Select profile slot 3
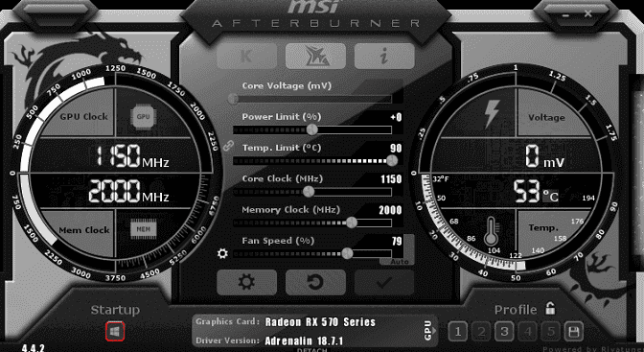The width and height of the screenshot is (644, 352). 504,332
